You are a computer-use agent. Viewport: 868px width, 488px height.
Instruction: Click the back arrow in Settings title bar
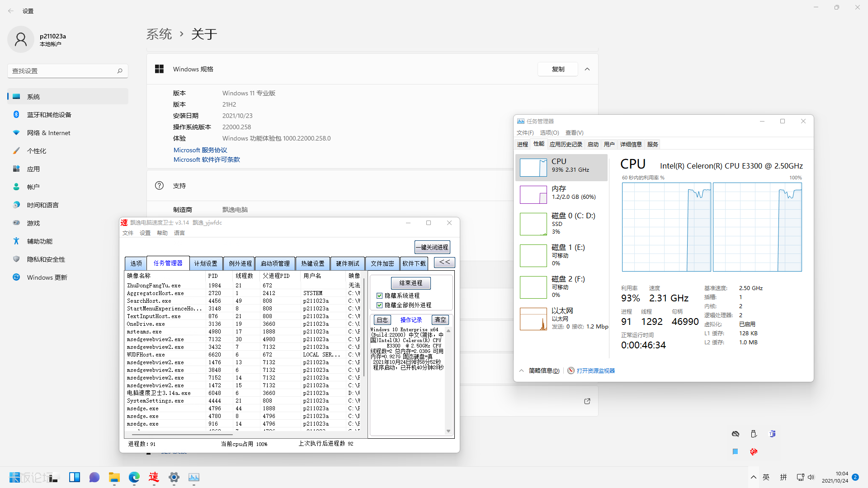(10, 11)
